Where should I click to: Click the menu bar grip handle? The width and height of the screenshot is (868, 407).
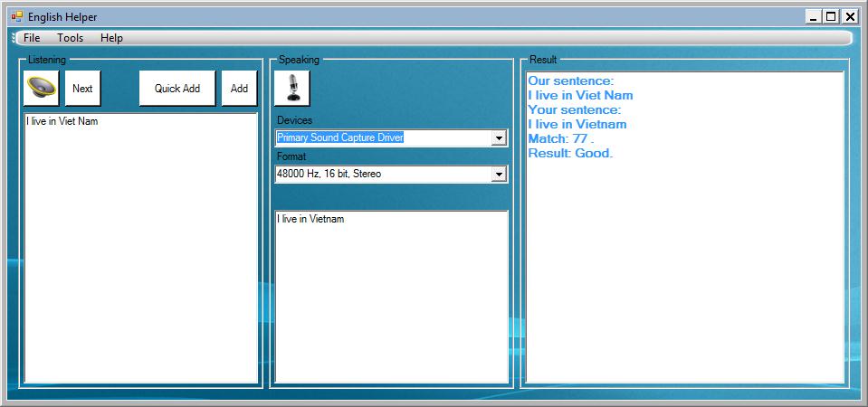(x=14, y=38)
